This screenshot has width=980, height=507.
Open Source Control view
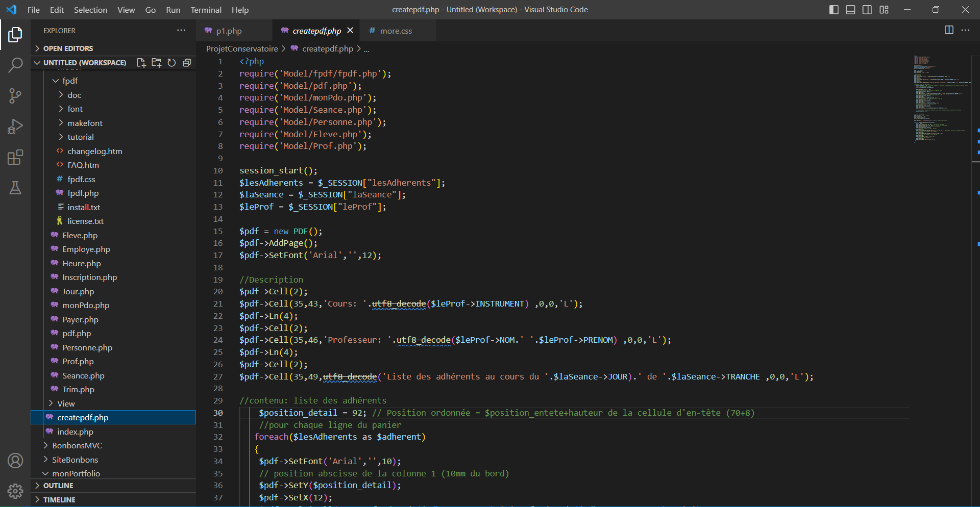[x=15, y=95]
